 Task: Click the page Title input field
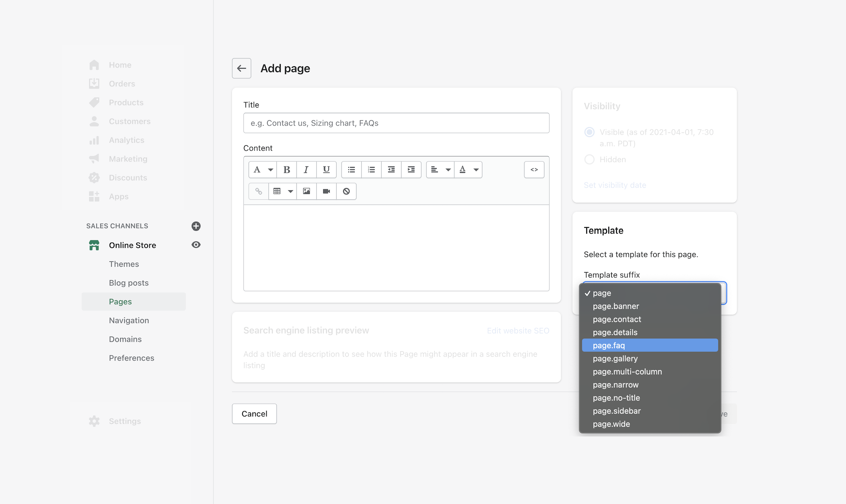[x=396, y=123]
